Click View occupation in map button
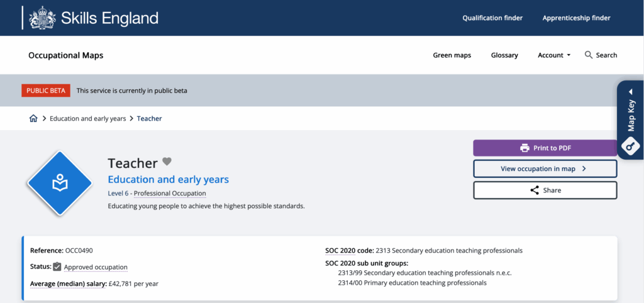Viewport: 644px width, 303px height. pos(545,169)
